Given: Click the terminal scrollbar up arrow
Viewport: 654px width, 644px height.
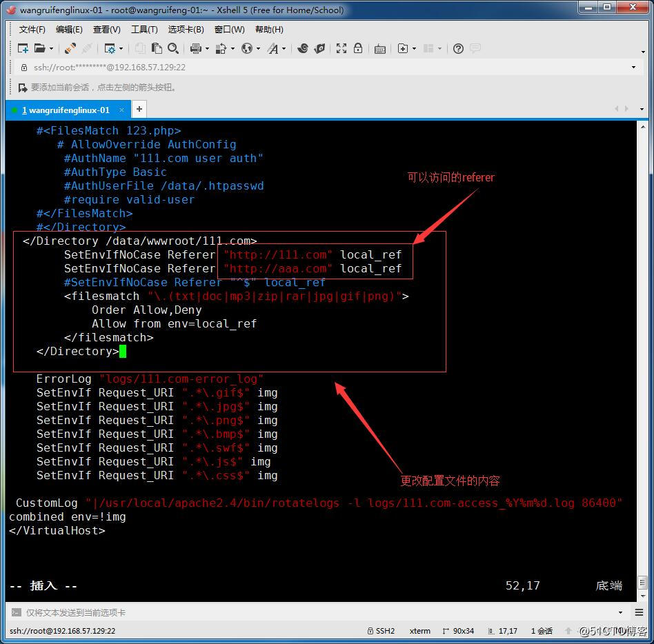Looking at the screenshot, I should 643,127.
